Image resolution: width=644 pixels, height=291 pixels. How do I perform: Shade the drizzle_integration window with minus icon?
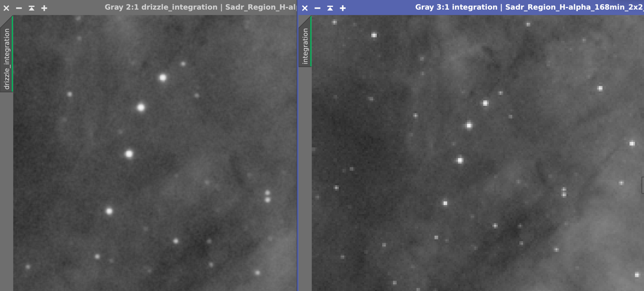tap(19, 8)
